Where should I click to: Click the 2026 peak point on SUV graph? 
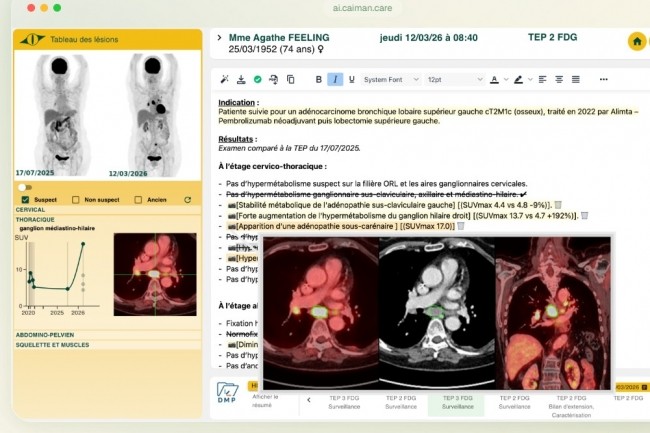tap(83, 244)
